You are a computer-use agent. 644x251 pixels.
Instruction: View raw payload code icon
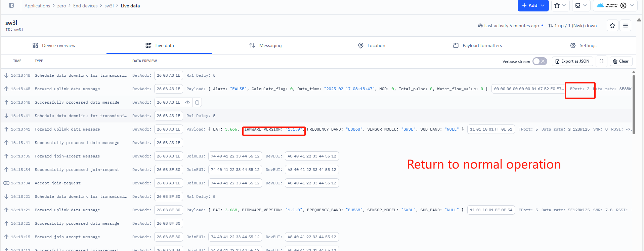(187, 102)
